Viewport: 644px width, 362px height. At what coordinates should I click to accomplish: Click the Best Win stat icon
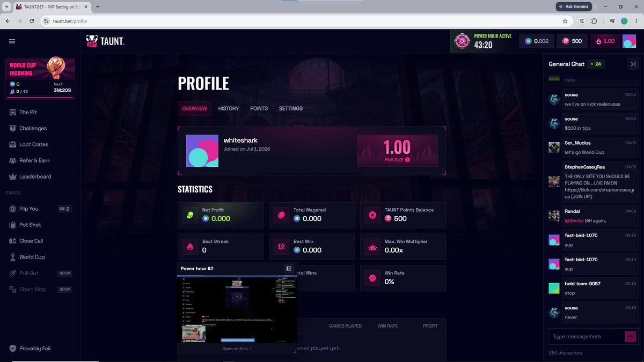(281, 246)
